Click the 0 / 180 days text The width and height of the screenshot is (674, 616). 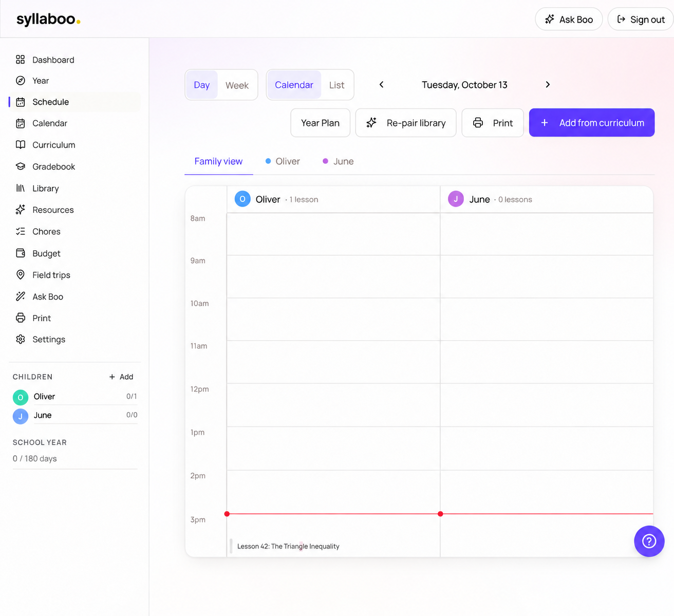tap(35, 458)
